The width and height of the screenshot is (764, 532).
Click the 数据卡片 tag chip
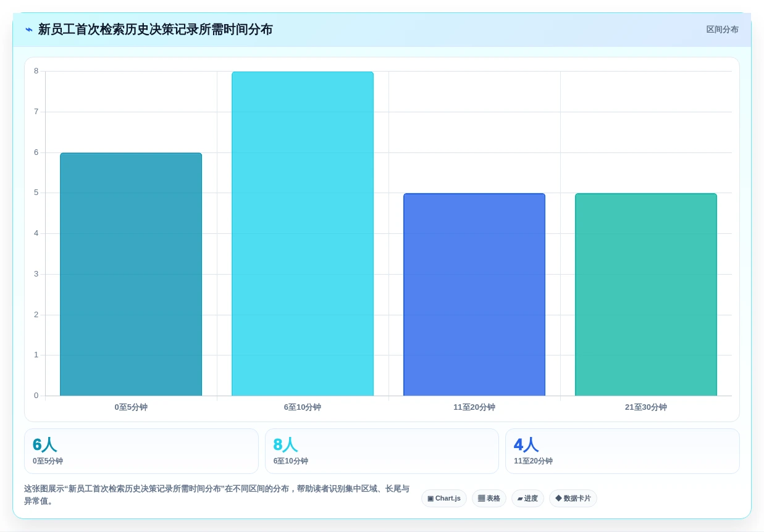tap(573, 499)
